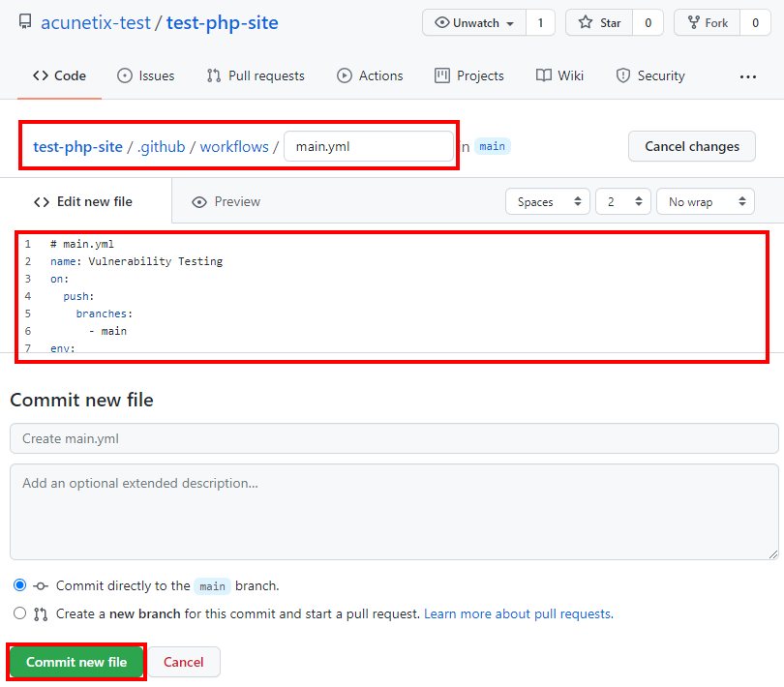The width and height of the screenshot is (784, 687).
Task: Fork the repository
Action: [x=707, y=23]
